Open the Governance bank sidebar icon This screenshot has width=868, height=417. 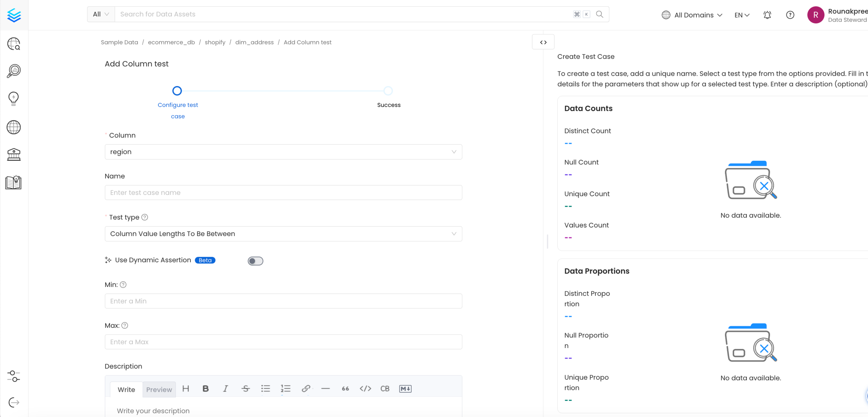tap(14, 154)
